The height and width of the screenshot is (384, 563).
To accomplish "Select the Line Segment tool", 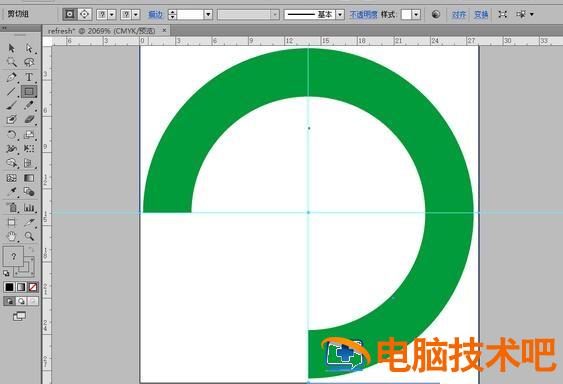I will click(x=11, y=91).
